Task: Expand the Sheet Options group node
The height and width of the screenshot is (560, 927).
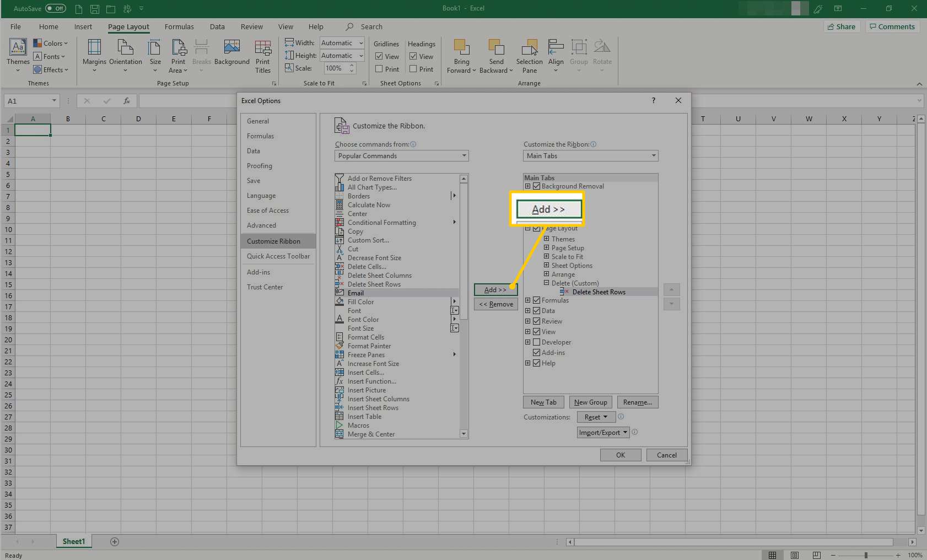Action: [546, 266]
